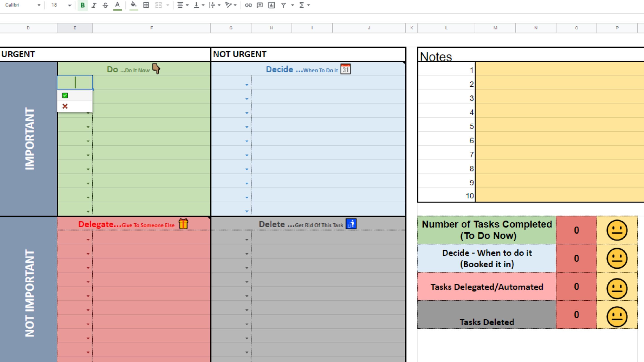Insert a chart from the toolbar
The height and width of the screenshot is (362, 644).
271,5
